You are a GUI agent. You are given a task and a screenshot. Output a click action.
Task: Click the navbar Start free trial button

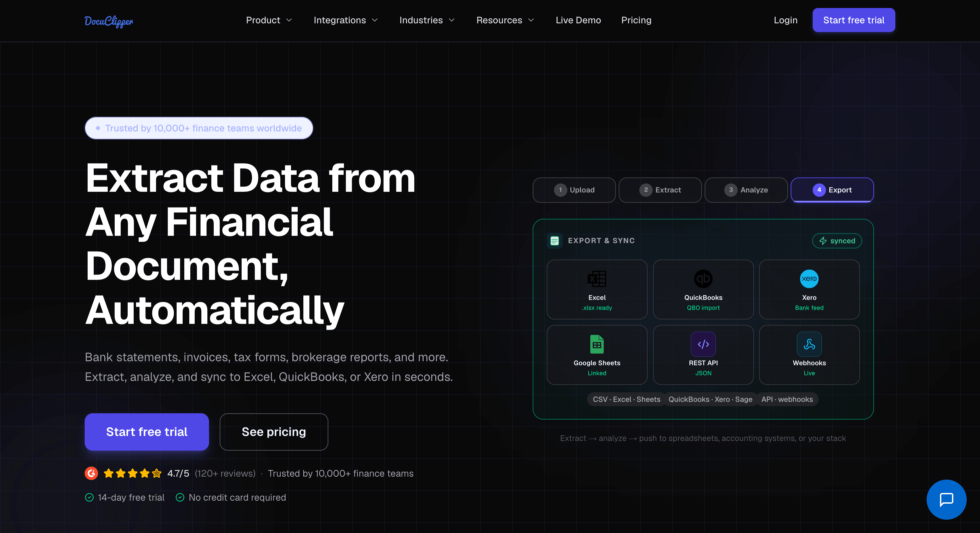(854, 20)
